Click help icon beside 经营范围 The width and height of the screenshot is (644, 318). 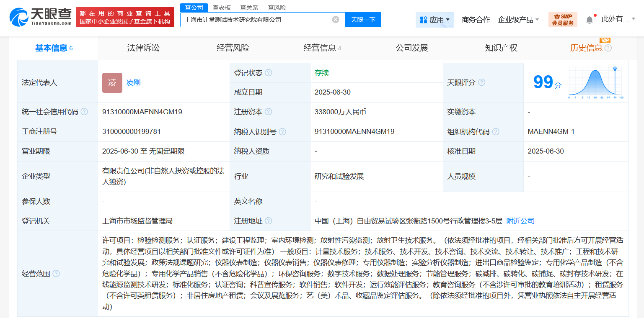[x=56, y=274]
